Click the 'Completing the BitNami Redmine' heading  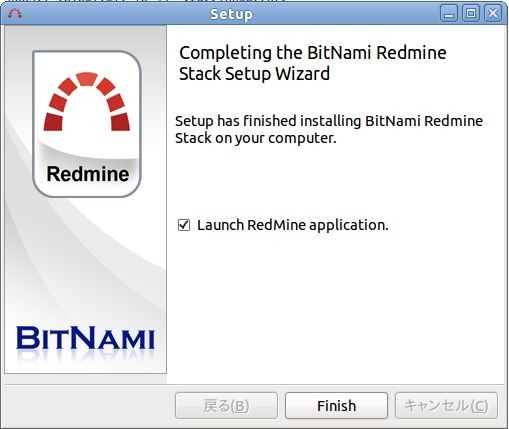click(x=313, y=63)
